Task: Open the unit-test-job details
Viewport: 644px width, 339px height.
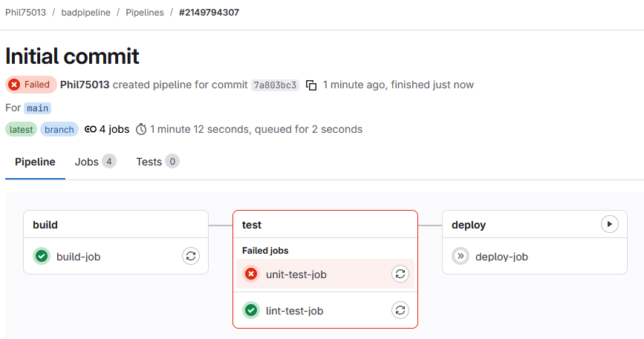Action: tap(296, 274)
